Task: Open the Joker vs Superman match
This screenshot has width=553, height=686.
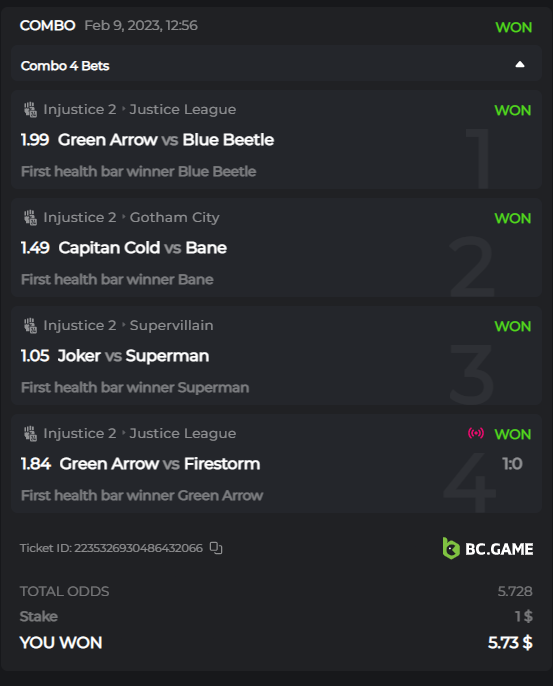Action: pyautogui.click(x=133, y=356)
